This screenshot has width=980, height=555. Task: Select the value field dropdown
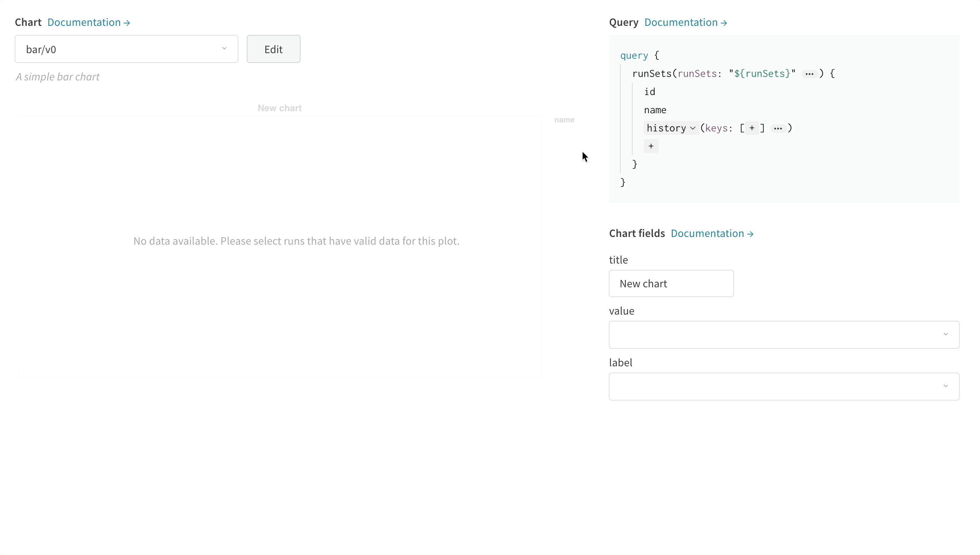point(783,334)
